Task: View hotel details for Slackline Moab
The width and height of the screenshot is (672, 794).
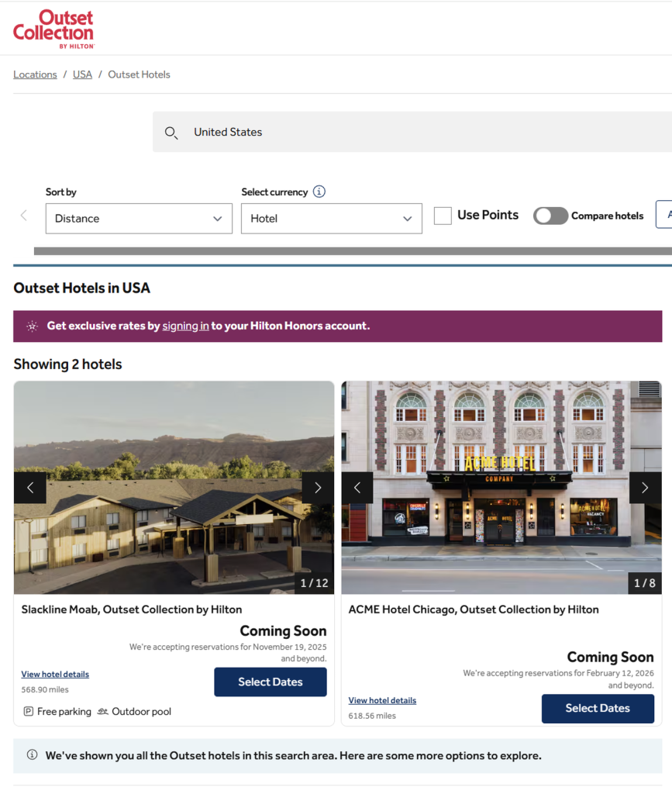Action: click(x=55, y=675)
